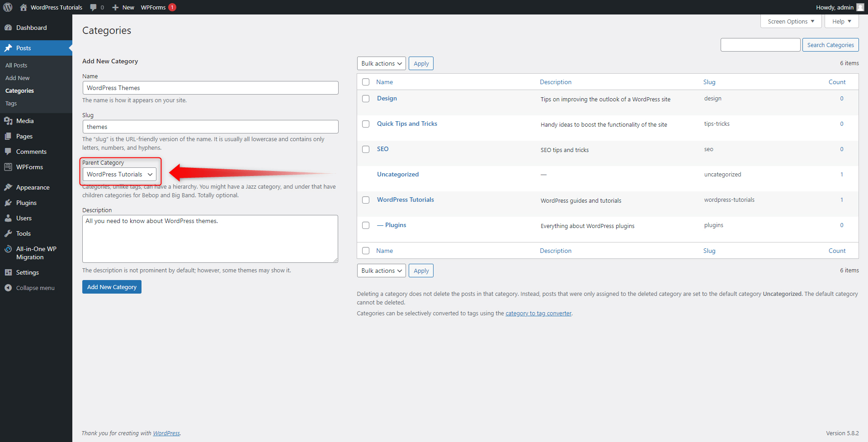The image size is (868, 442).
Task: Open the top Bulk actions dropdown
Action: pos(381,63)
